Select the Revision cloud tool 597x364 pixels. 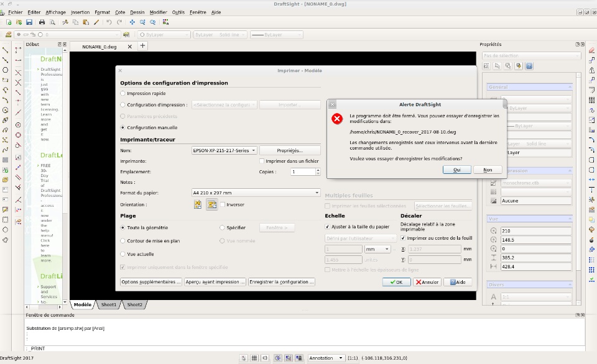click(6, 240)
